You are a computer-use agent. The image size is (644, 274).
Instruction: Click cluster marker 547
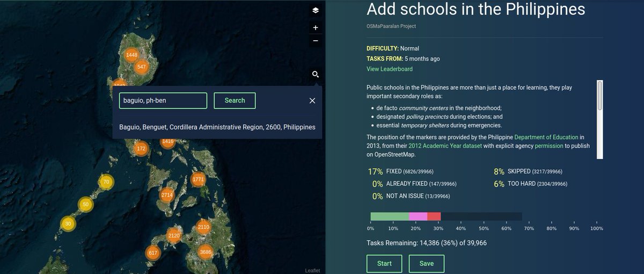(142, 67)
